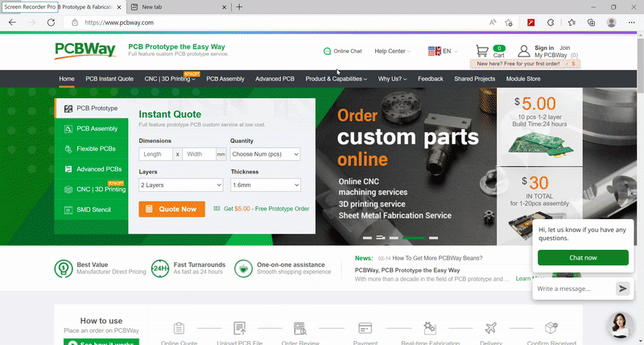Open Shared Projects nav item
Viewport: 644px width, 345px height.
pos(474,79)
